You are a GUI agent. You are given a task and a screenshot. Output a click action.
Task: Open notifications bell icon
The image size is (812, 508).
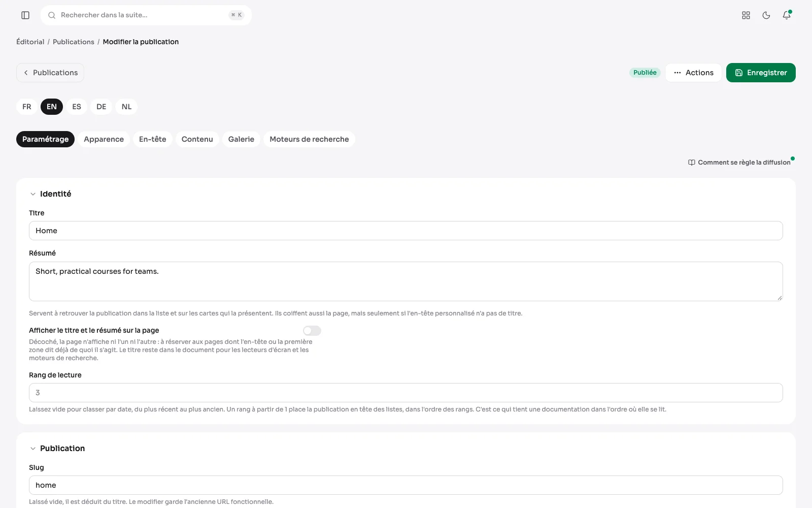(x=787, y=15)
